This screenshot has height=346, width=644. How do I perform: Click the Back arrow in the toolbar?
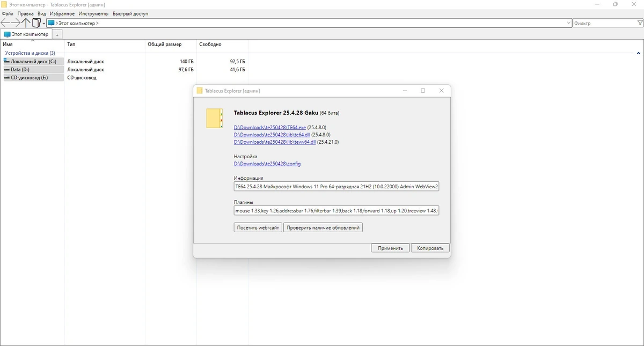tap(5, 23)
